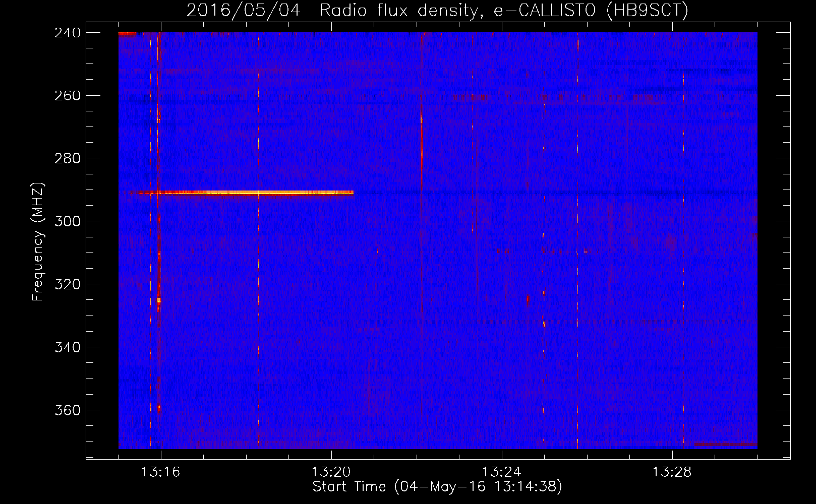Click the small red burst near 13:24:30 at 325 MHz

(x=528, y=300)
